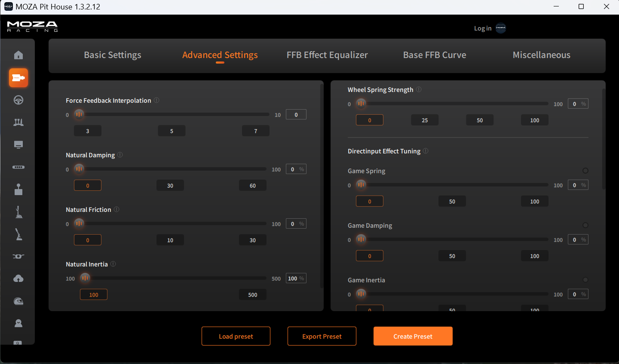Show info for Force Feedback Interpolation

tap(156, 100)
